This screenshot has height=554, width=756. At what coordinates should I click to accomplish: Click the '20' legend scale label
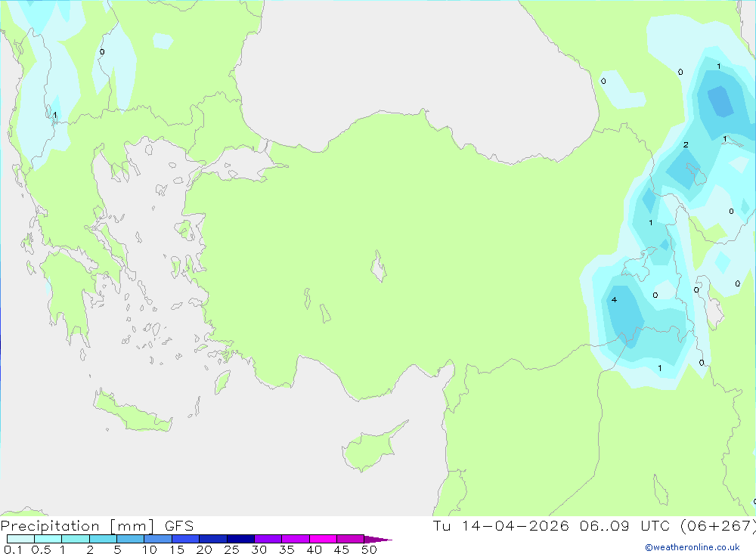(204, 549)
